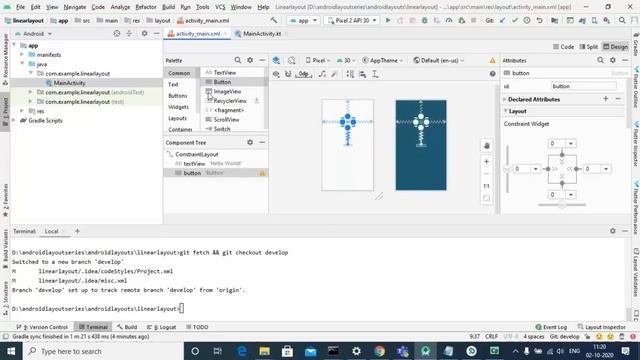Image resolution: width=640 pixels, height=360 pixels.
Task: Open AppTheme dropdown
Action: point(383,60)
